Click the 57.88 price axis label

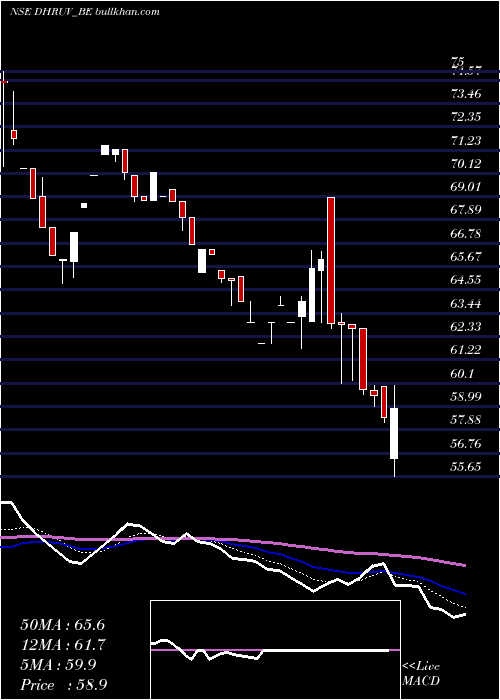466,420
